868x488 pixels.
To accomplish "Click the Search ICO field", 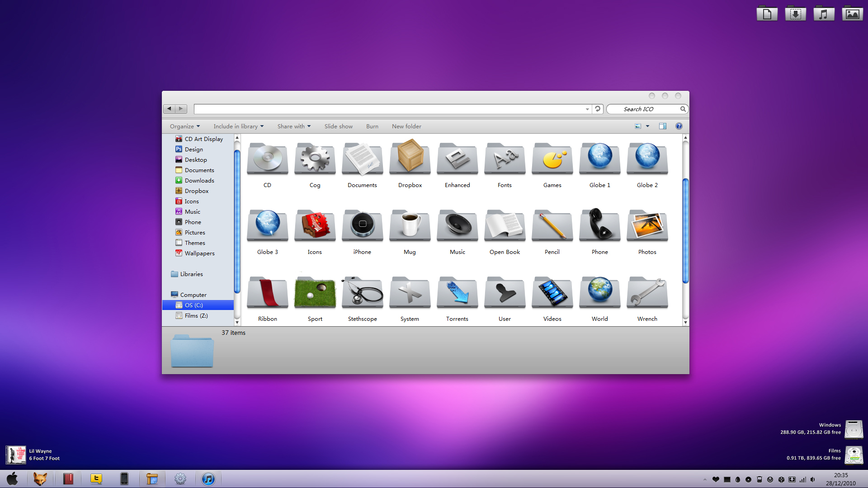I will (647, 109).
